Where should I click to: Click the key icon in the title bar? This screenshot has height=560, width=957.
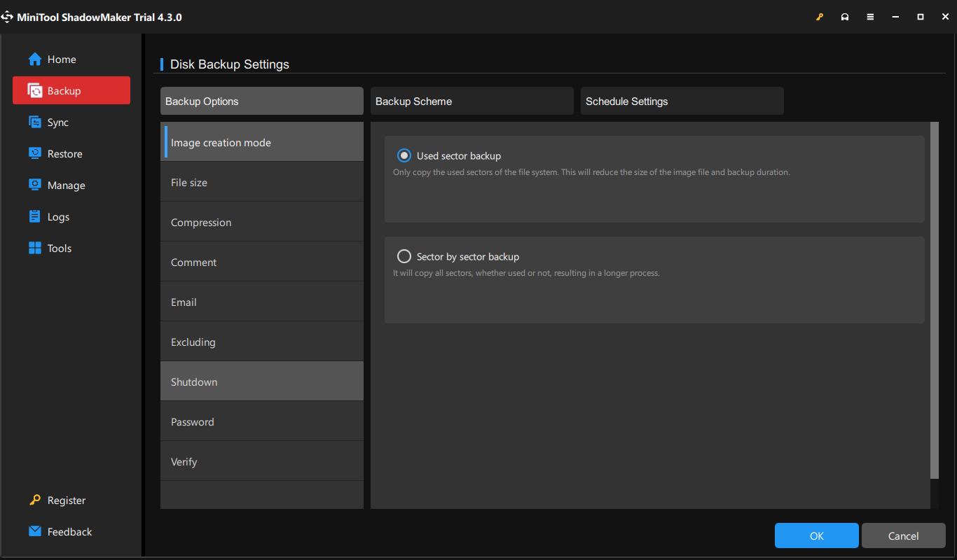point(820,16)
